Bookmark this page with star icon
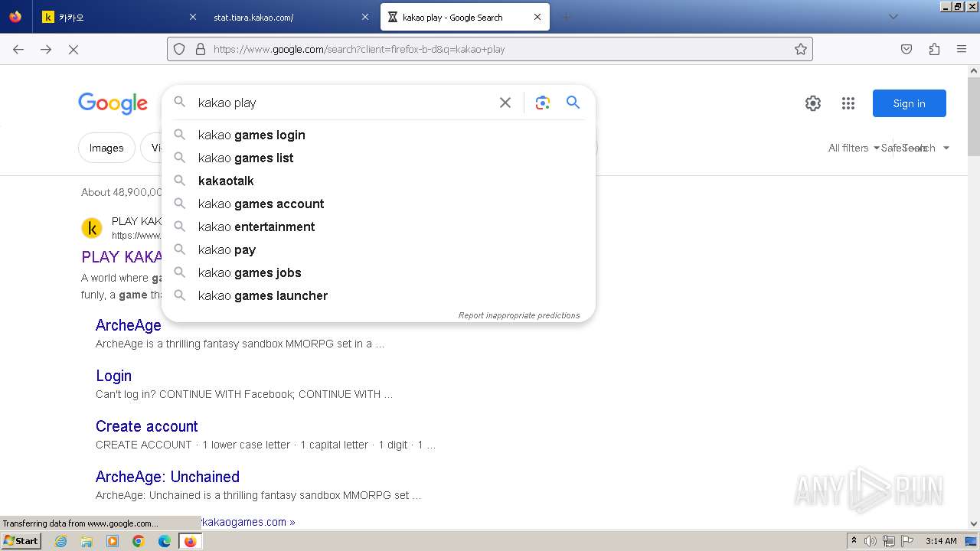 coord(800,49)
